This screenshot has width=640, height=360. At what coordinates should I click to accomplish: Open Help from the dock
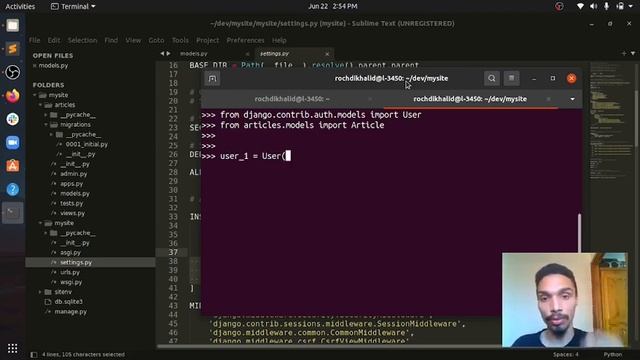pyautogui.click(x=13, y=189)
